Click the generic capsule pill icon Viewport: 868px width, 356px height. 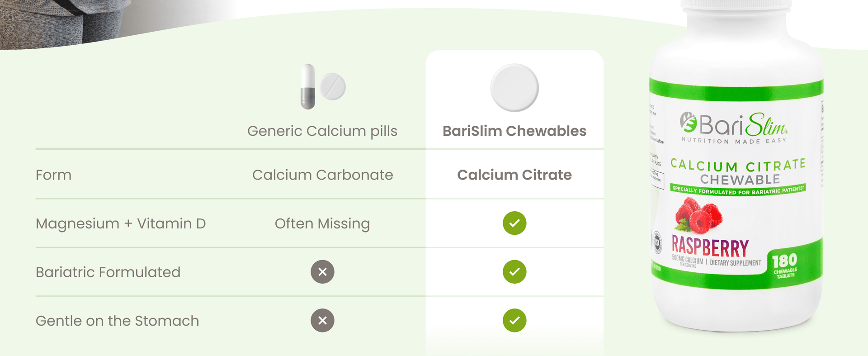(x=308, y=86)
